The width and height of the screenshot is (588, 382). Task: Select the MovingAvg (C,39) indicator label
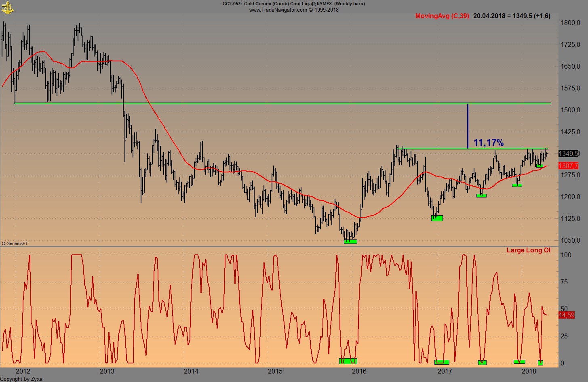[x=443, y=16]
